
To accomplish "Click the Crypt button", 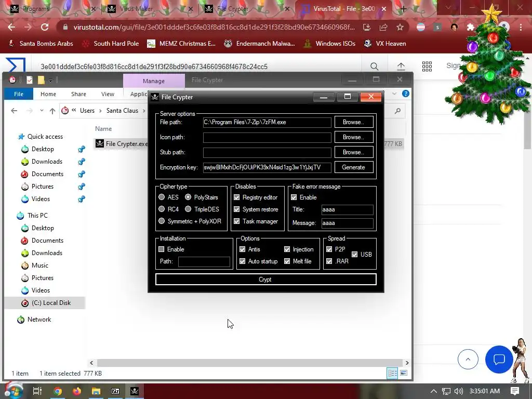I will [265, 279].
